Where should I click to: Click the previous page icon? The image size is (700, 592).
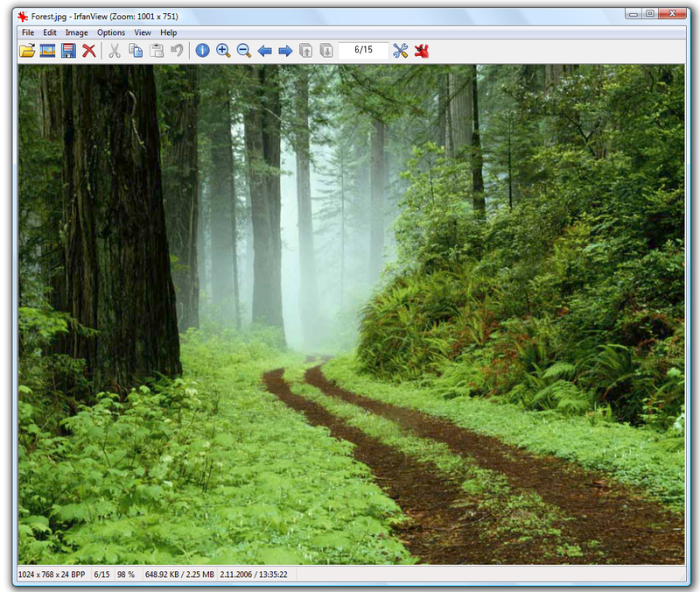tap(305, 51)
